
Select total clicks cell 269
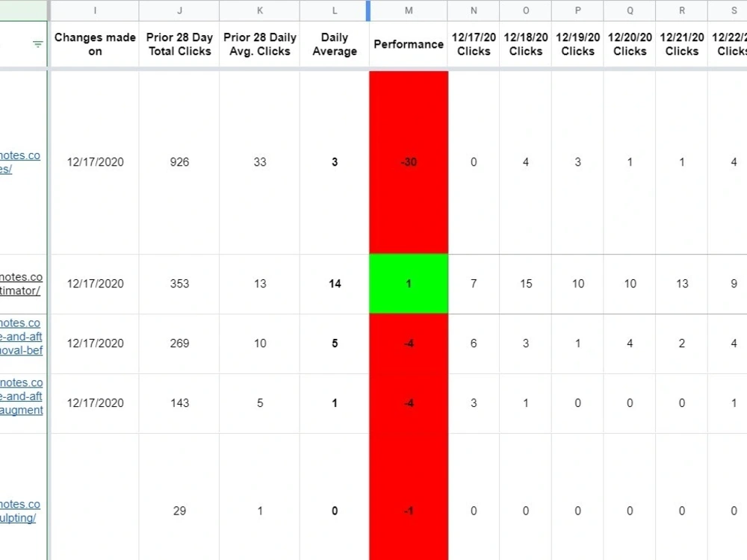pyautogui.click(x=179, y=343)
